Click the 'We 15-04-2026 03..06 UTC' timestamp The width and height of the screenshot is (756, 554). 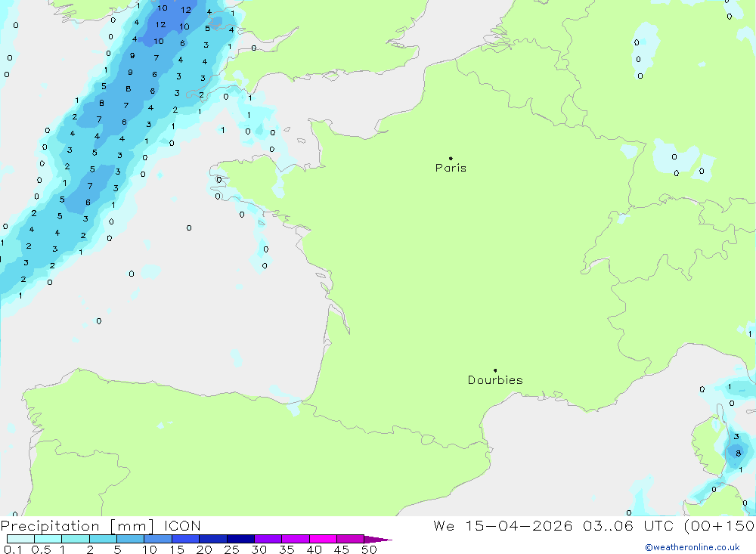pos(553,526)
